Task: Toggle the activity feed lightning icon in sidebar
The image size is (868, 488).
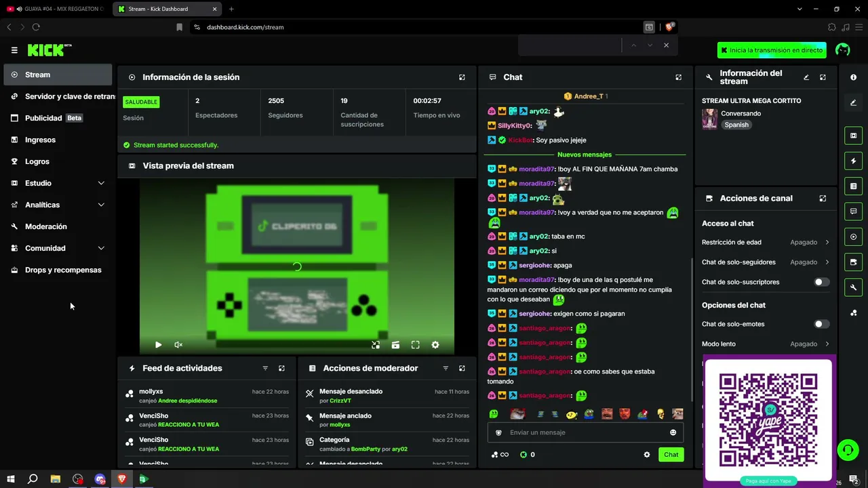Action: click(x=853, y=161)
